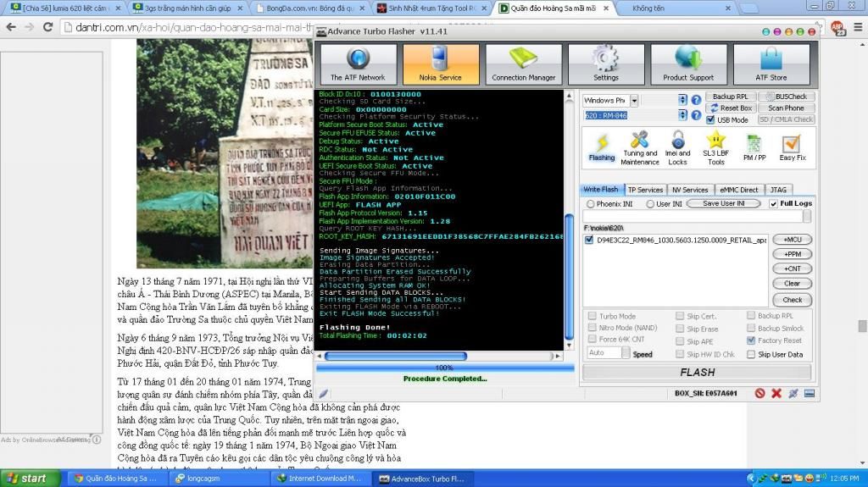This screenshot has width=868, height=487.
Task: Click the red prohibit stop icon in status bar
Action: click(760, 393)
